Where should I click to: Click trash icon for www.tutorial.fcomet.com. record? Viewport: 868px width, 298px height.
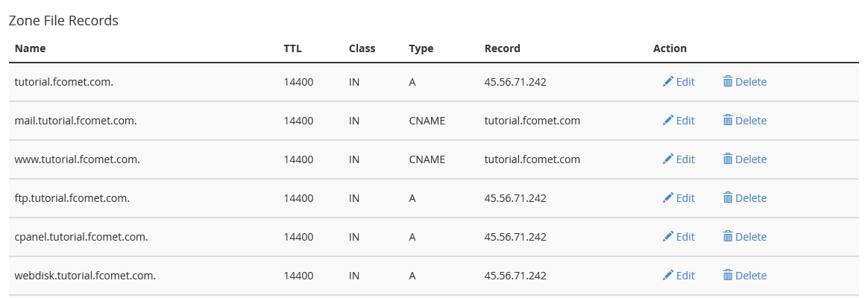[728, 159]
